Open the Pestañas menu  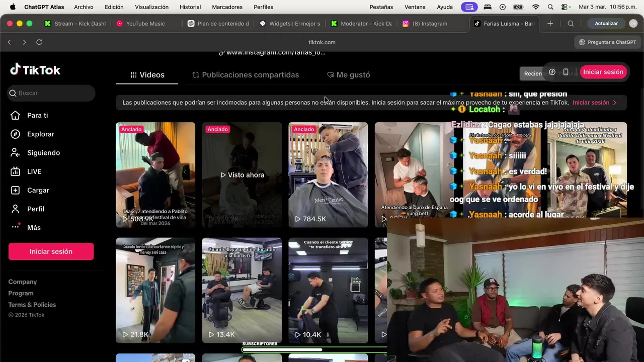pyautogui.click(x=381, y=7)
